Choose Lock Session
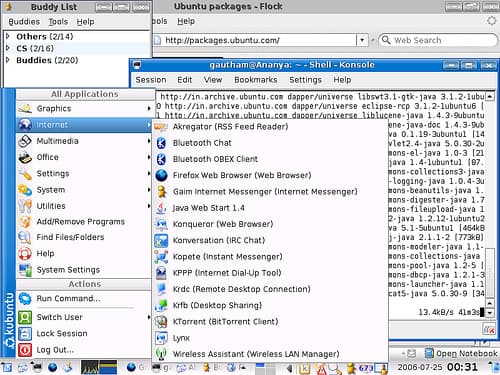The image size is (500, 375). pos(84,334)
